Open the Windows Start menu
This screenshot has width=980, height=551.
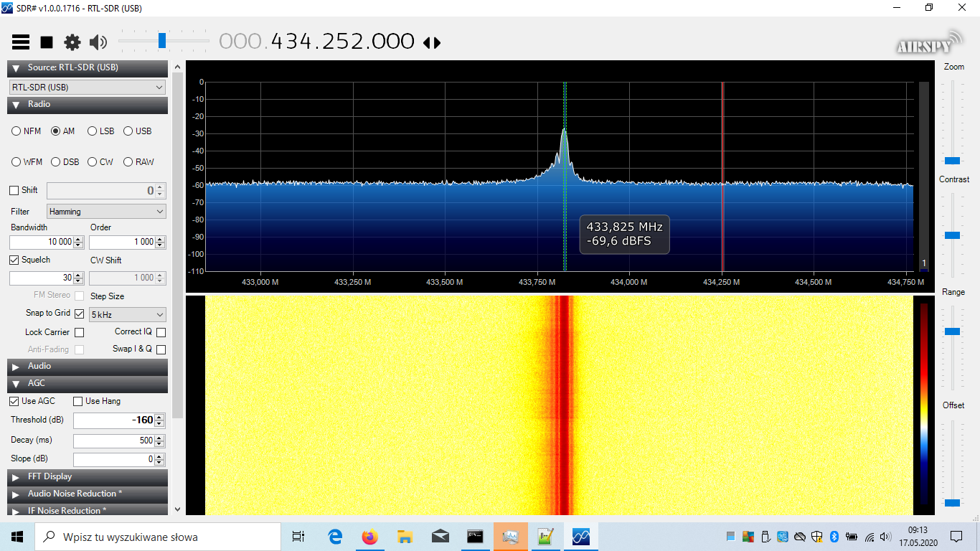(17, 537)
